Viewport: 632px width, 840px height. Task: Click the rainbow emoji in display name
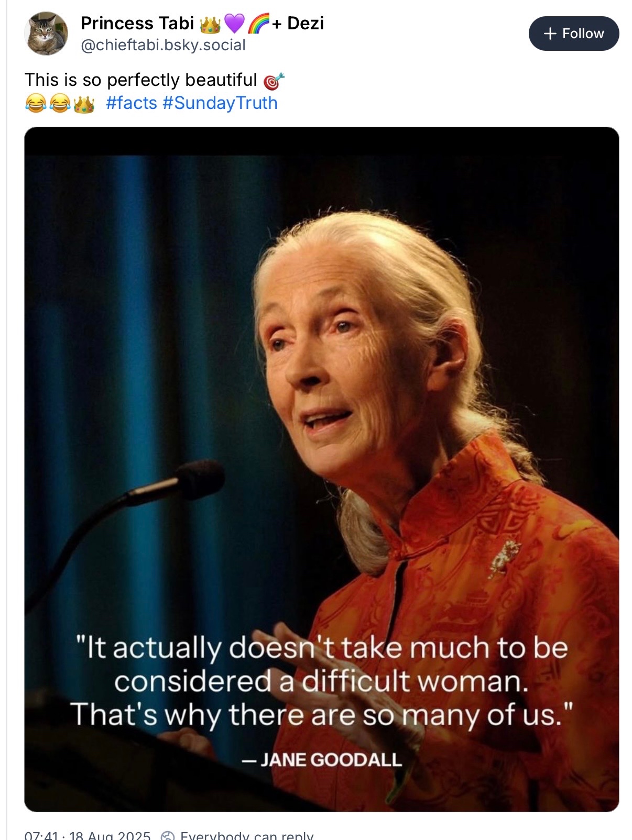pos(257,24)
